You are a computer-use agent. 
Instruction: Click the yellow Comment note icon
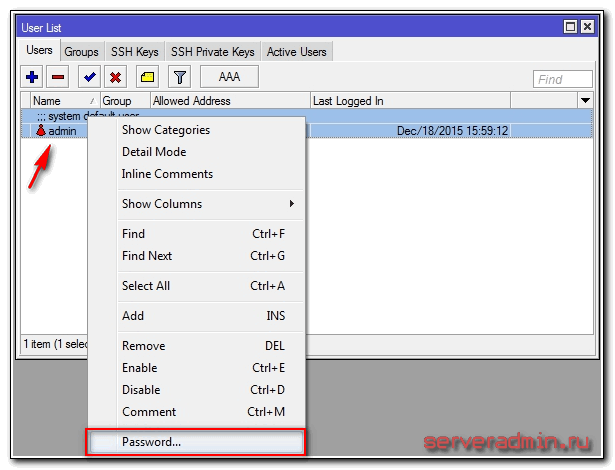tap(146, 77)
